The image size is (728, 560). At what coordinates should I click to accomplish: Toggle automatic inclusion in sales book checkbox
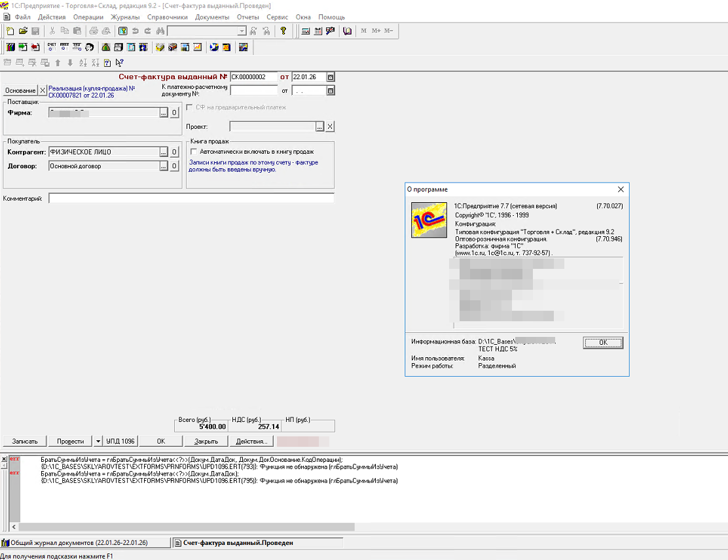pyautogui.click(x=194, y=152)
